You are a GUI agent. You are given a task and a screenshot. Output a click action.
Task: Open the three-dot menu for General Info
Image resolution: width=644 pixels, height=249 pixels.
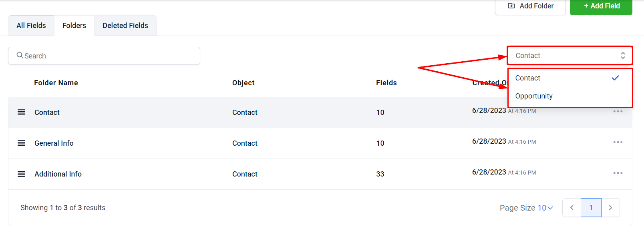click(618, 142)
